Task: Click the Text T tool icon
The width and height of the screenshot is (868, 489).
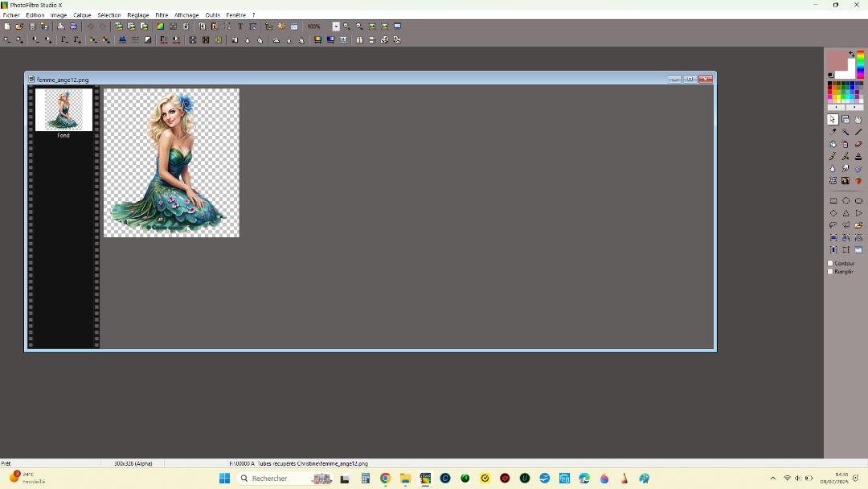Action: pyautogui.click(x=240, y=26)
